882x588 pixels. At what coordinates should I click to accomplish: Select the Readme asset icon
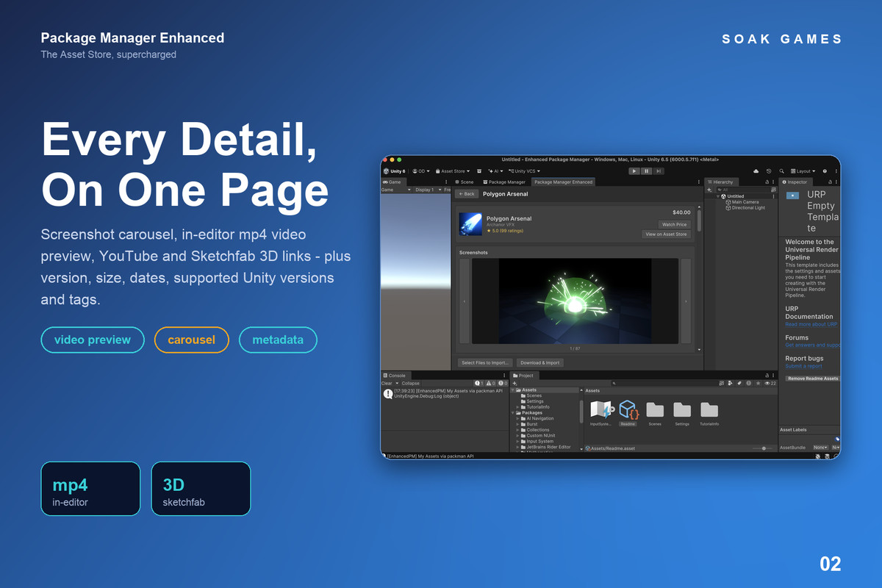pos(627,411)
